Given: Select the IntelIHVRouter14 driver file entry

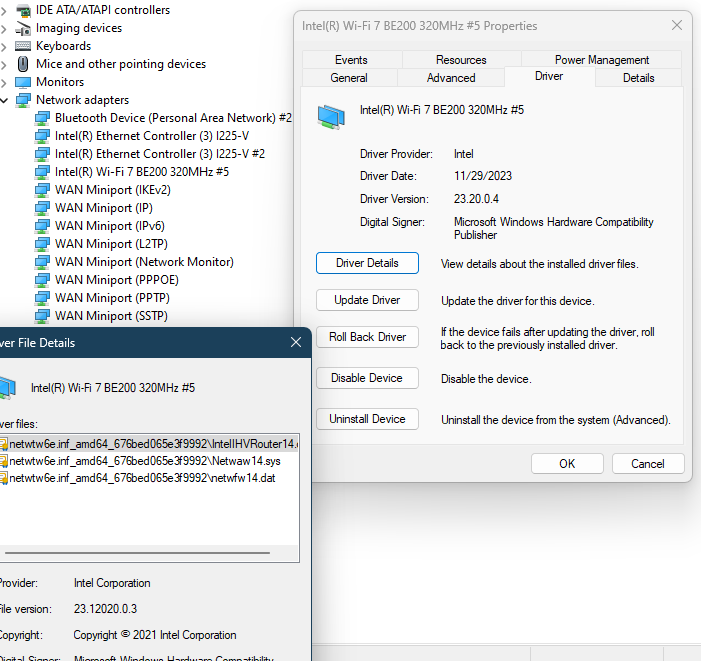Looking at the screenshot, I should click(x=149, y=444).
